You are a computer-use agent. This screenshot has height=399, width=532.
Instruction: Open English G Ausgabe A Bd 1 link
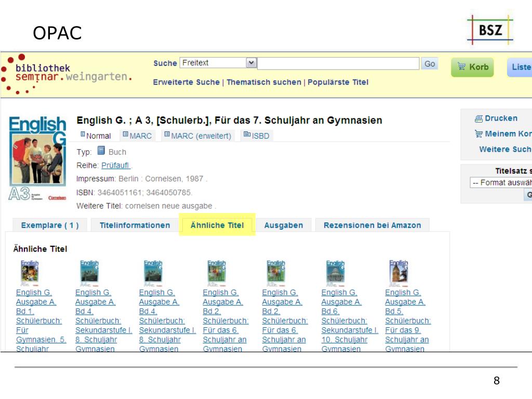coord(41,320)
